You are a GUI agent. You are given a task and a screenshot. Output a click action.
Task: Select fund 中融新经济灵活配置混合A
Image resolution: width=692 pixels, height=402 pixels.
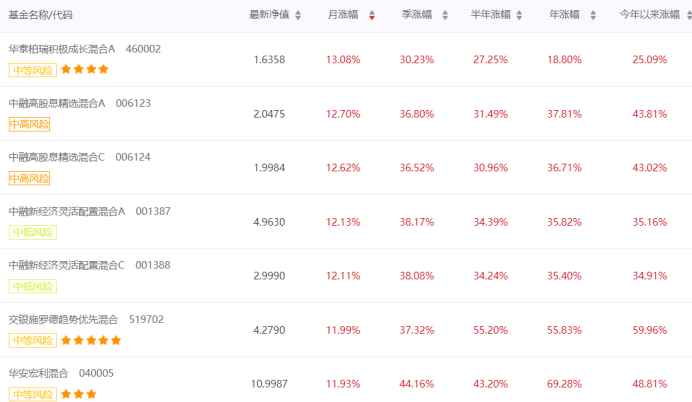click(x=67, y=210)
